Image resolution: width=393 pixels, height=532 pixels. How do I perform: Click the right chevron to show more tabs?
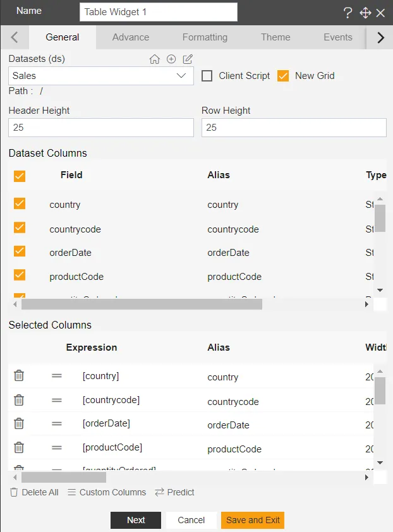pyautogui.click(x=379, y=37)
